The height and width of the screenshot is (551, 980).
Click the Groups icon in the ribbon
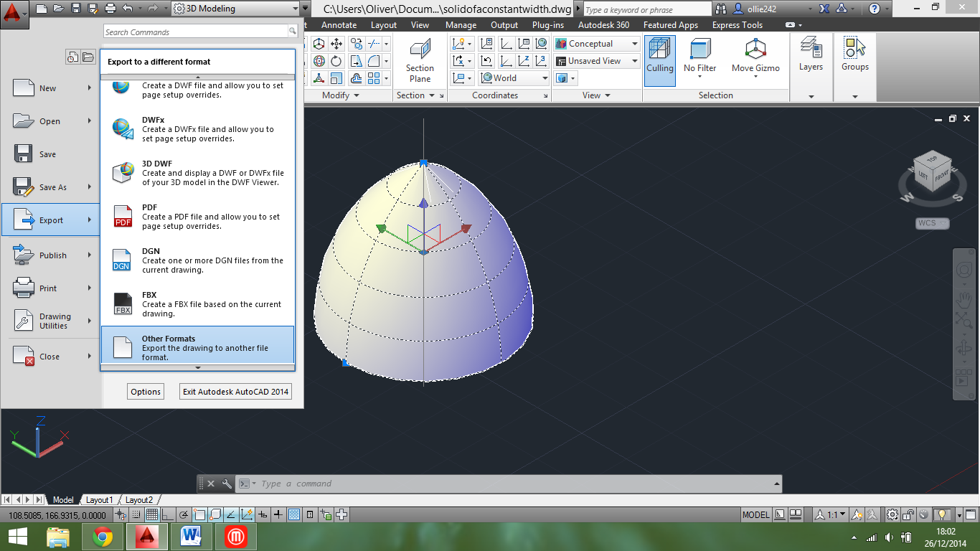click(854, 56)
